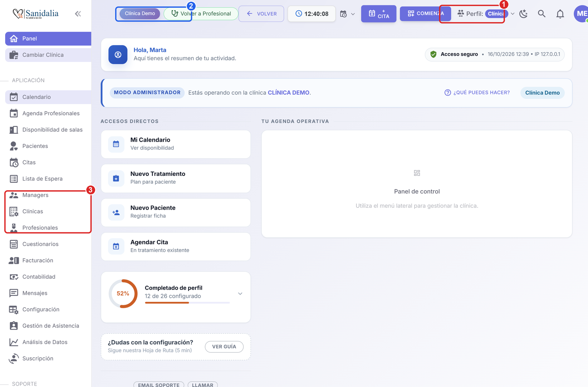588x387 pixels.
Task: Open Cambiar Clínica in sidebar
Action: 48,55
